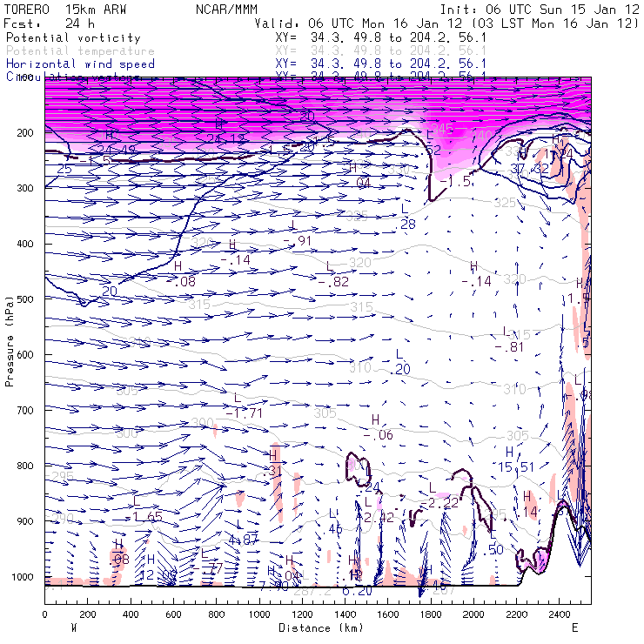Click the '-.82' low value label

point(333,282)
